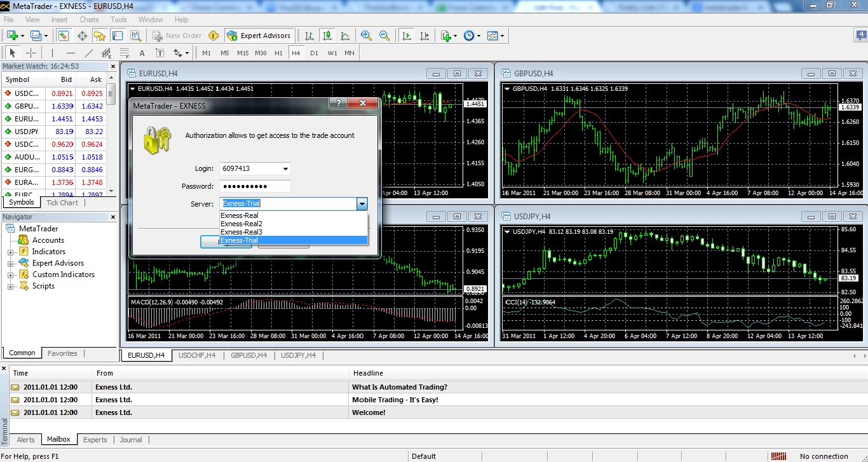Toggle the Terminal window toolbar icon
Viewport: 868px width, 462px height.
click(x=118, y=36)
